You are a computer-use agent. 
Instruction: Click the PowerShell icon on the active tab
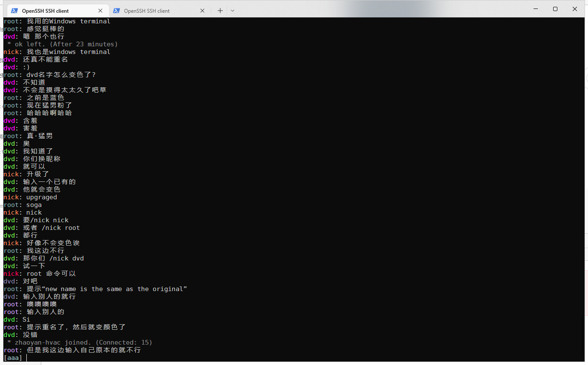pos(14,11)
